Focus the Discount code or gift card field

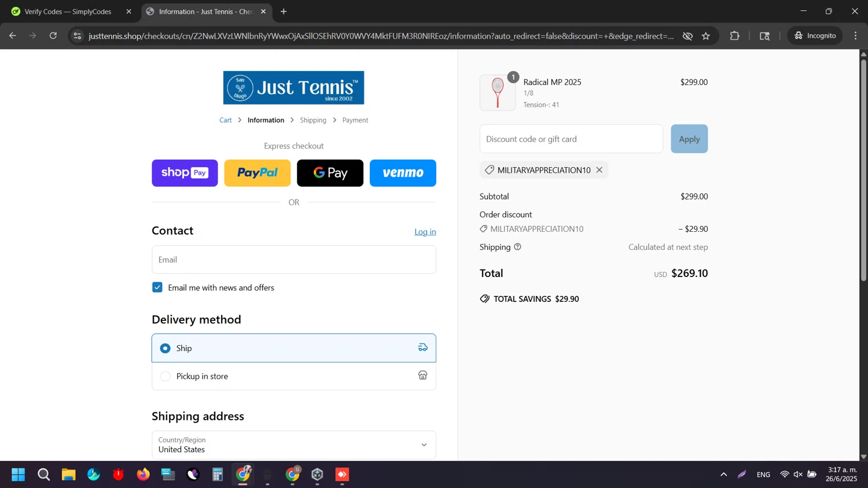pyautogui.click(x=571, y=139)
